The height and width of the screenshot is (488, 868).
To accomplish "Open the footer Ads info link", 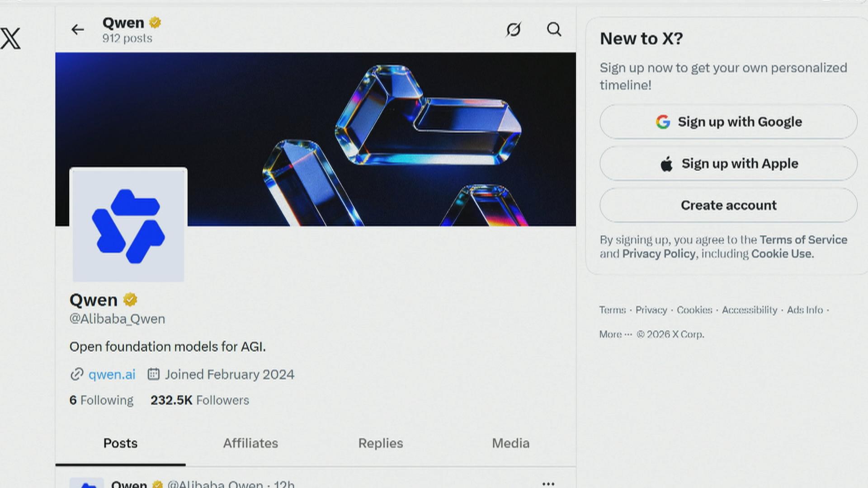I will click(805, 310).
